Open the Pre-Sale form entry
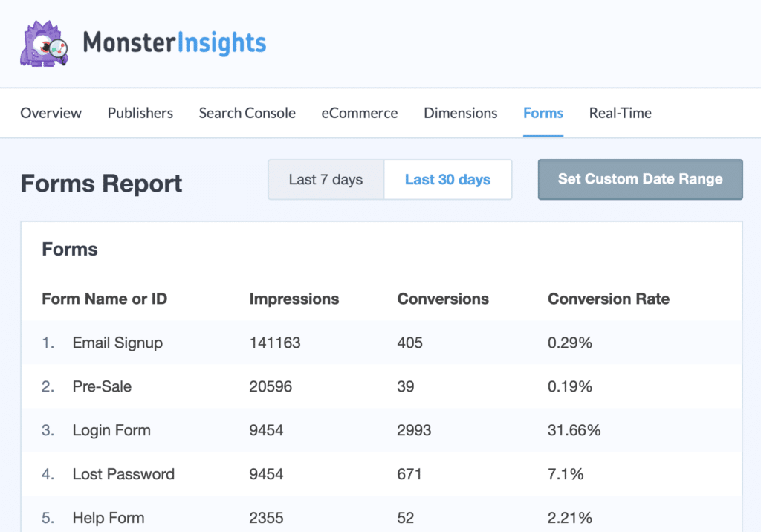761x532 pixels. pyautogui.click(x=103, y=386)
